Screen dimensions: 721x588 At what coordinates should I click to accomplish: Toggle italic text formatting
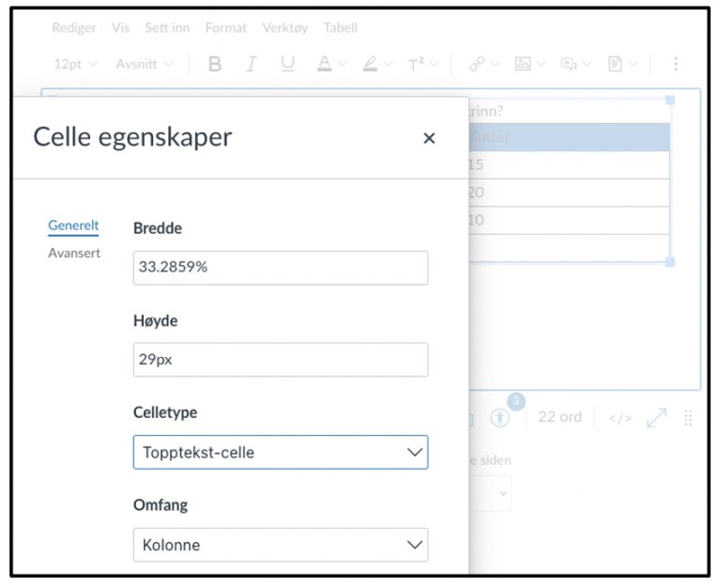click(251, 64)
